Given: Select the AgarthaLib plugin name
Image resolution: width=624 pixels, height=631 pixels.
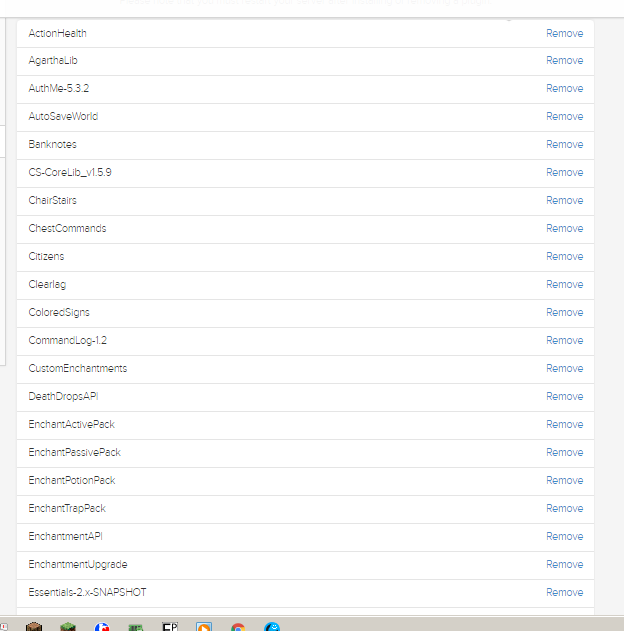Looking at the screenshot, I should [53, 60].
